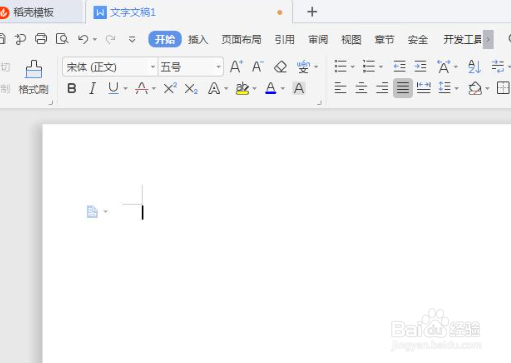Viewport: 511px width, 363px height.
Task: Switch to the 插入 tab
Action: click(198, 40)
